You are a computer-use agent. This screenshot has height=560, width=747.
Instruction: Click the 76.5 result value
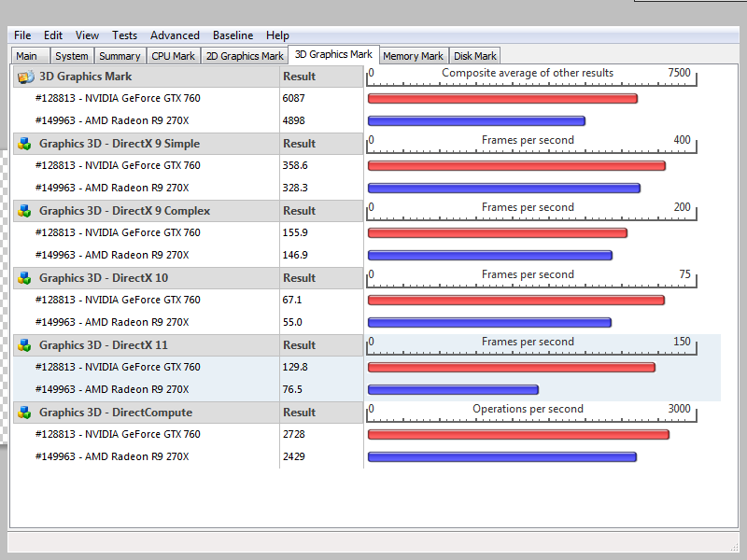pos(292,389)
